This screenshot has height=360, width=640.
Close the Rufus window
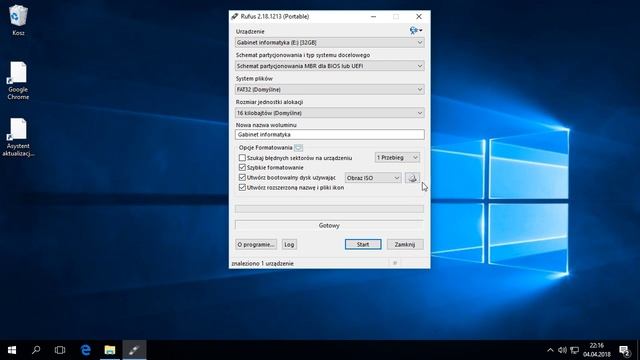[419, 17]
